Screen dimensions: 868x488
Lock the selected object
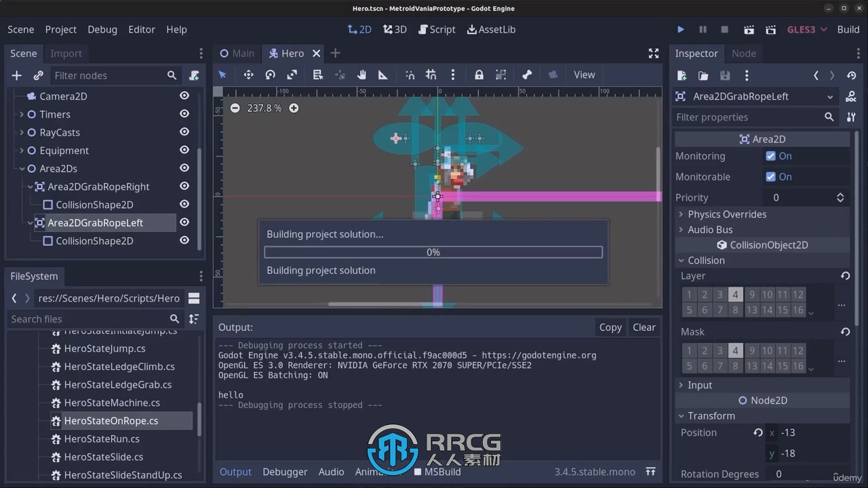coord(479,75)
